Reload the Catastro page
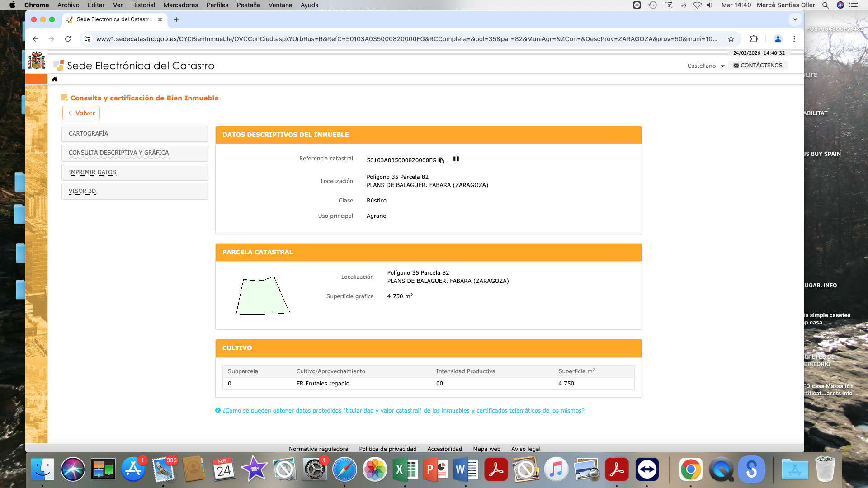Screen dimensions: 868x488 [x=68, y=39]
